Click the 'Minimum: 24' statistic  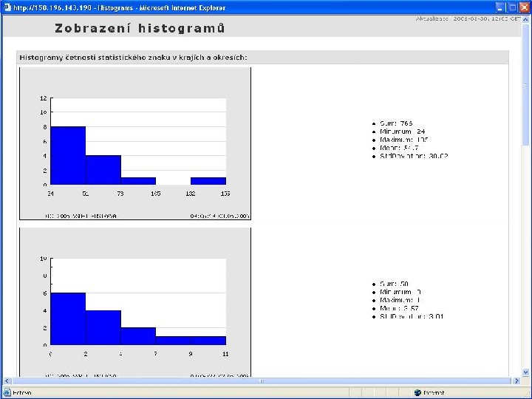[403, 132]
